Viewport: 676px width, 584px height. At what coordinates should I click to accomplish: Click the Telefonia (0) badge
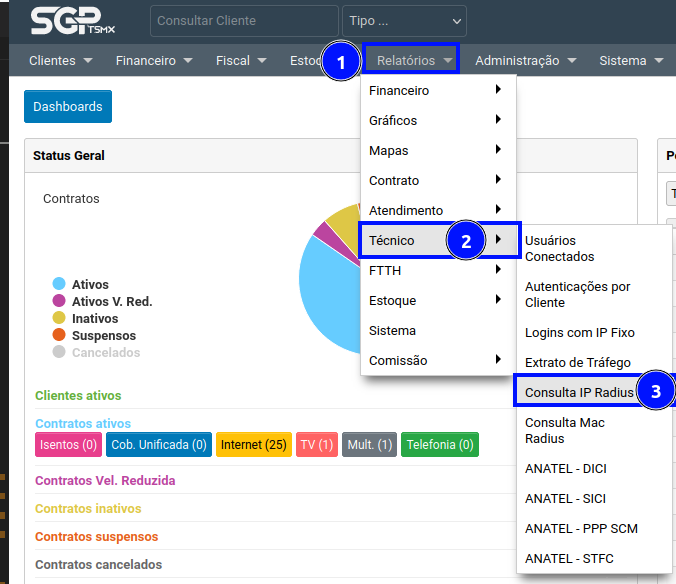coord(440,444)
